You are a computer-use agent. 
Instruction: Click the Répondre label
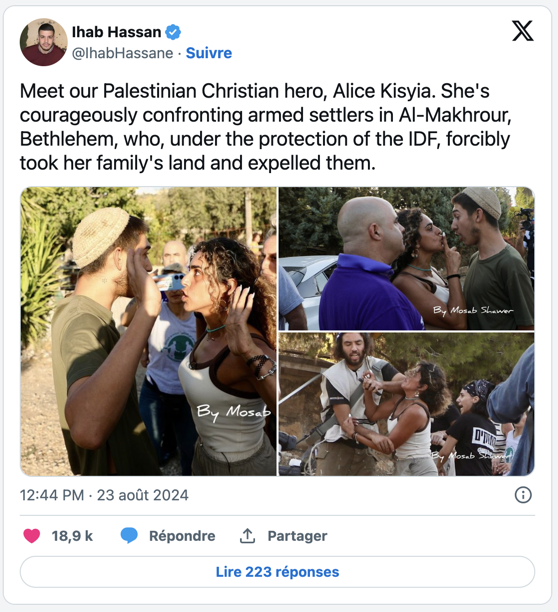pyautogui.click(x=182, y=536)
